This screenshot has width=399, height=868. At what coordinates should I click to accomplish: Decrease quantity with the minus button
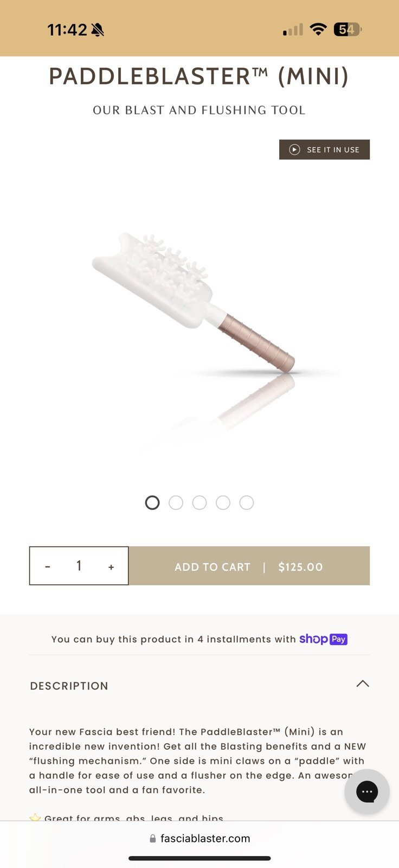pos(48,566)
